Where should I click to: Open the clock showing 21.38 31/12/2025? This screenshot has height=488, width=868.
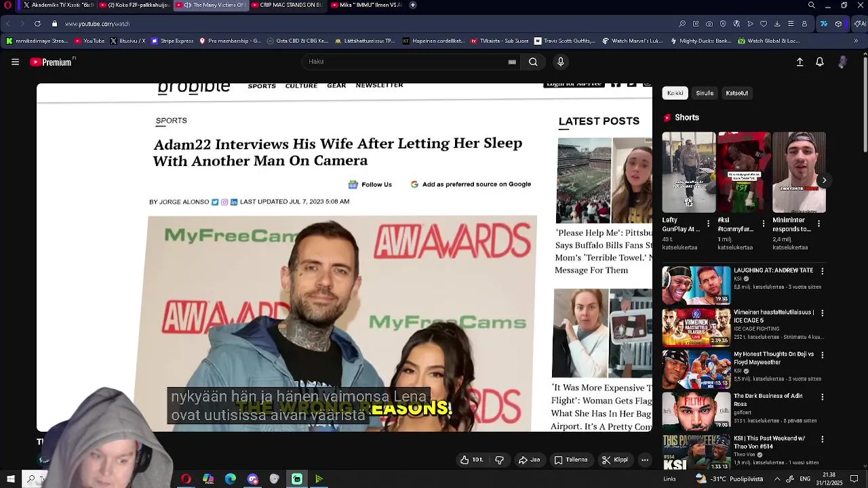coord(829,479)
